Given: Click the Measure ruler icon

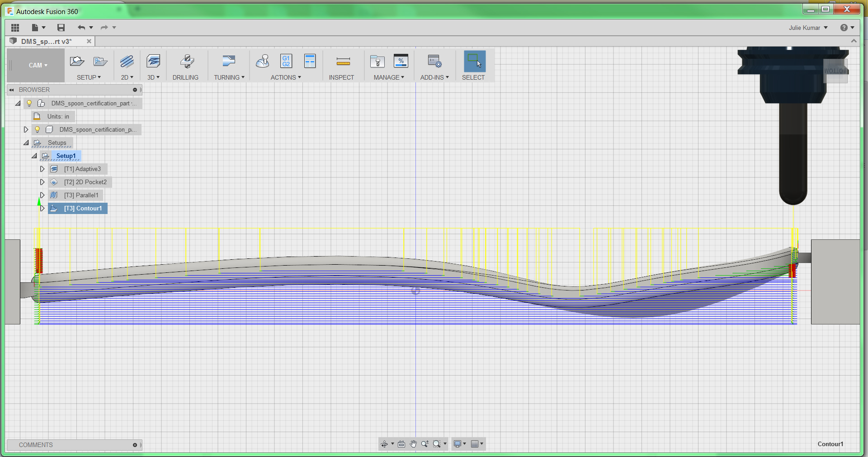Looking at the screenshot, I should [344, 62].
